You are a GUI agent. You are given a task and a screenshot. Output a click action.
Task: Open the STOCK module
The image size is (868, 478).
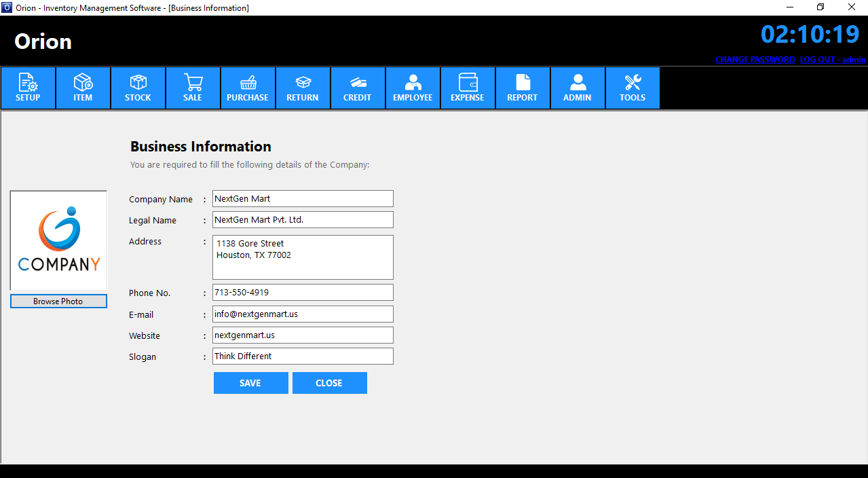click(x=138, y=88)
